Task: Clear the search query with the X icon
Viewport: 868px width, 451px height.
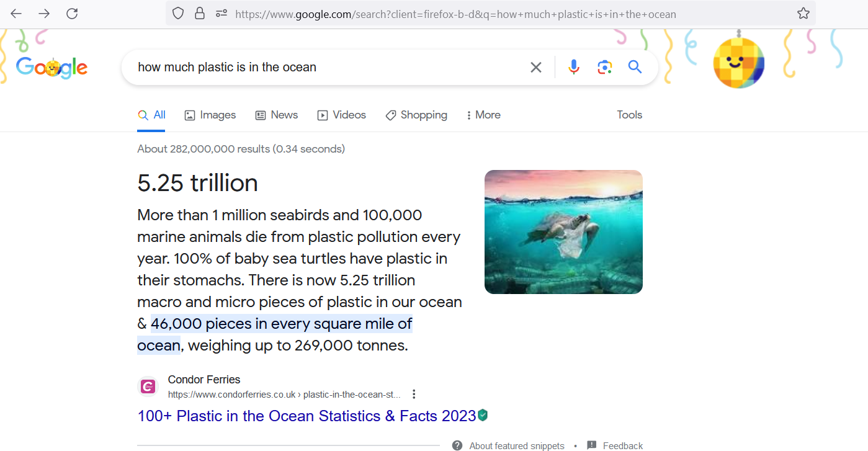Action: [x=536, y=67]
